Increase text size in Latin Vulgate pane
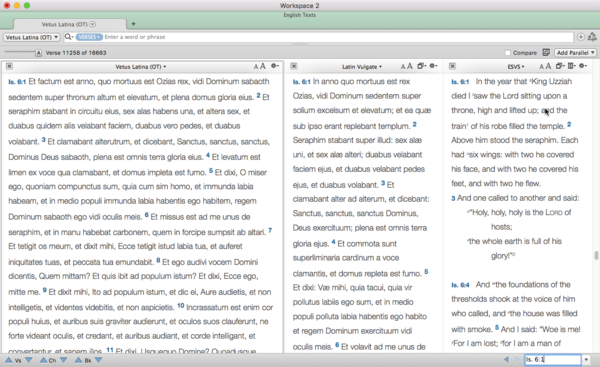The width and height of the screenshot is (600, 367). pos(409,66)
